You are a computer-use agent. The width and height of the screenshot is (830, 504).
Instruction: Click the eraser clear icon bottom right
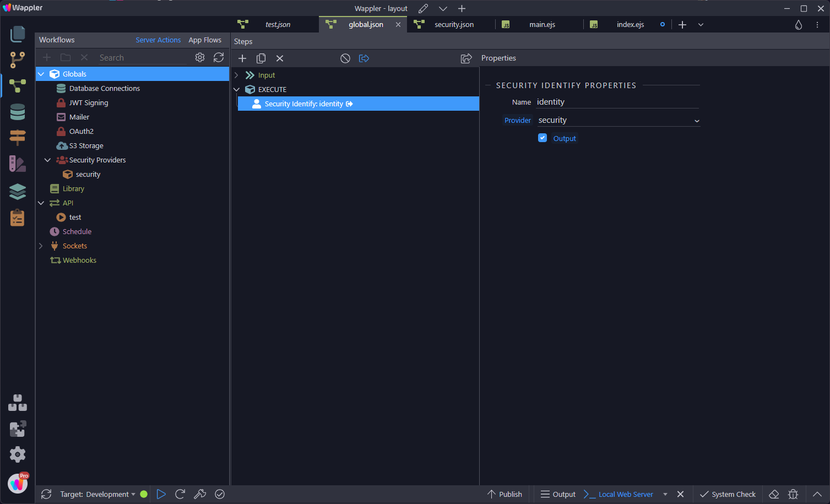(x=774, y=494)
